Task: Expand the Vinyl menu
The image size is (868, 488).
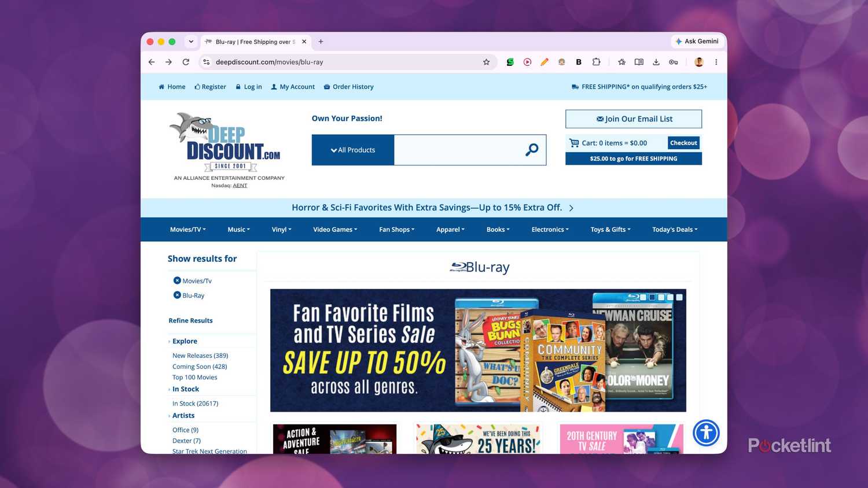Action: (281, 230)
